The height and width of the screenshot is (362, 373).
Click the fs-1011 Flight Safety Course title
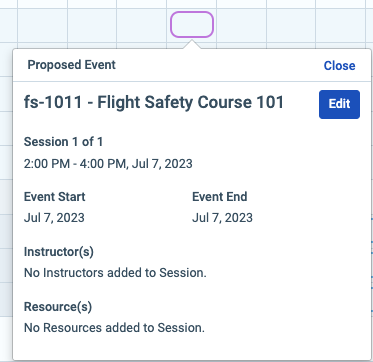pyautogui.click(x=154, y=102)
